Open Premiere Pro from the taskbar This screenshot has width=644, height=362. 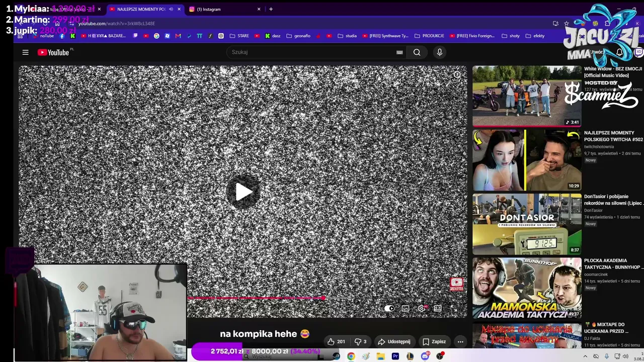click(395, 356)
